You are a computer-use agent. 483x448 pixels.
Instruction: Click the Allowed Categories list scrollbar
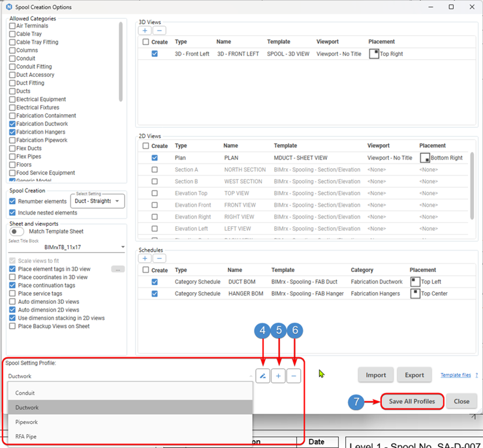tap(121, 61)
